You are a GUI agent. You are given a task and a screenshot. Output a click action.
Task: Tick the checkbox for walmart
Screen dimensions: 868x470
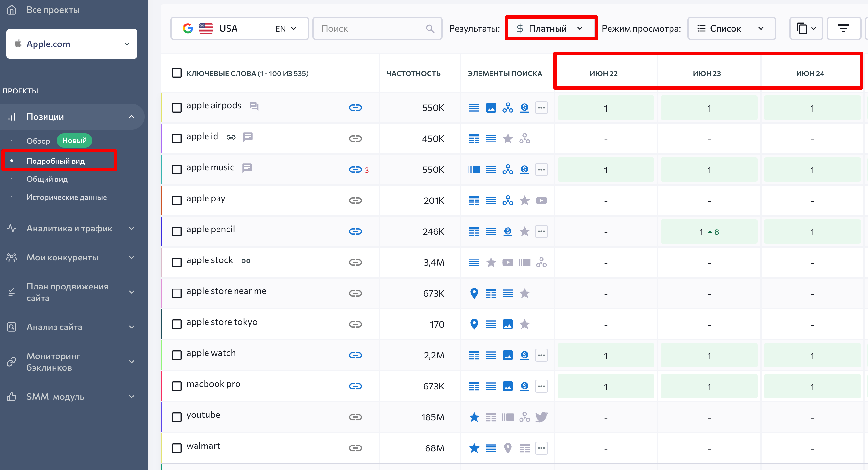[x=177, y=448]
